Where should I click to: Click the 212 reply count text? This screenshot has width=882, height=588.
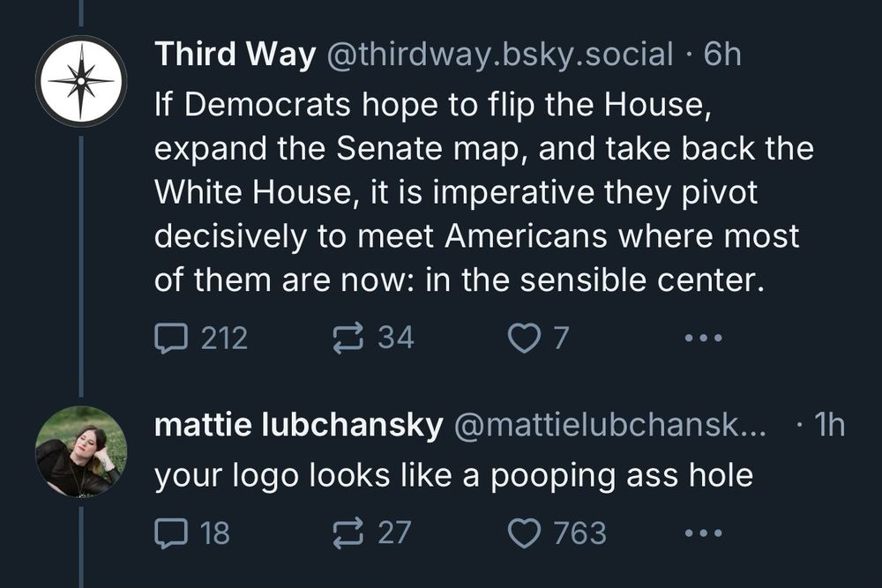226,334
